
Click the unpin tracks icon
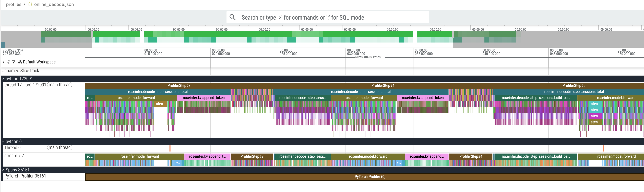8,62
